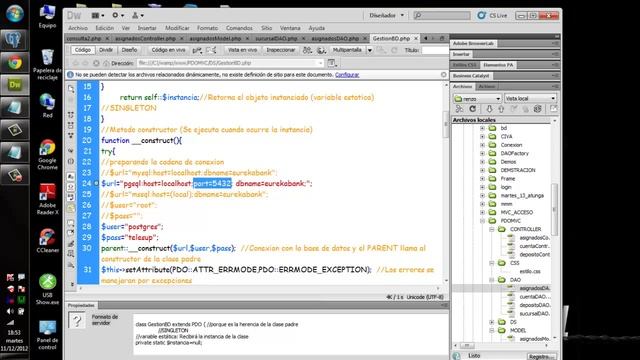Image resolution: width=640 pixels, height=360 pixels.
Task: Switch to Diseño view
Action: pos(129,50)
